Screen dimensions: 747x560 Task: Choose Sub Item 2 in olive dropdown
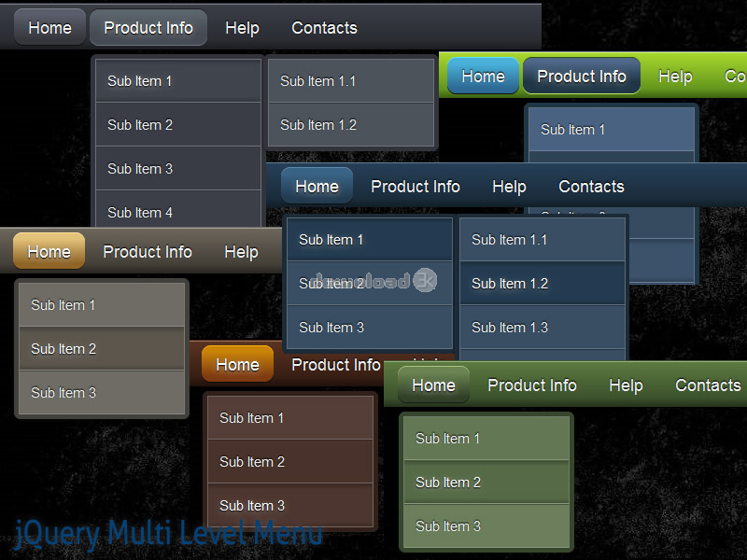click(486, 482)
